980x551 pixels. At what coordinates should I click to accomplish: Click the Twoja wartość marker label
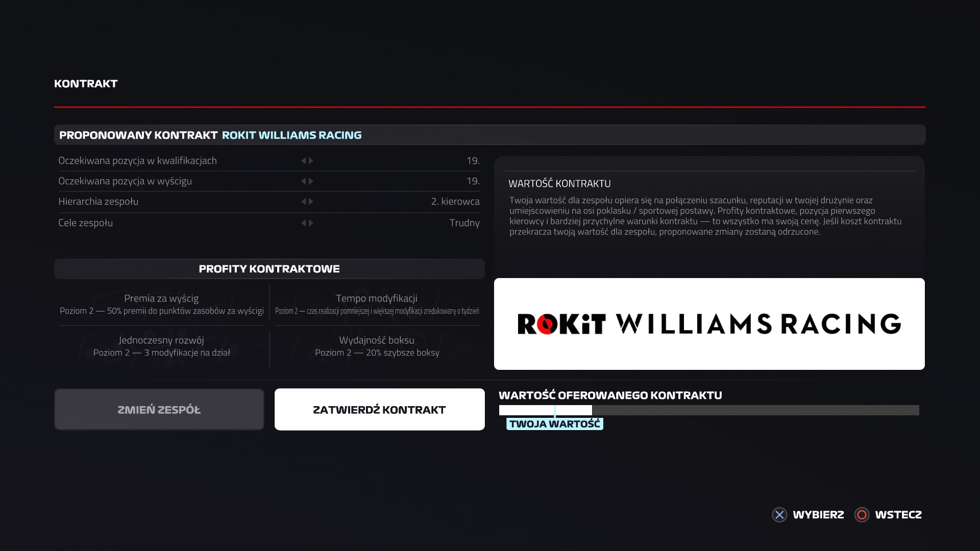[x=554, y=424]
